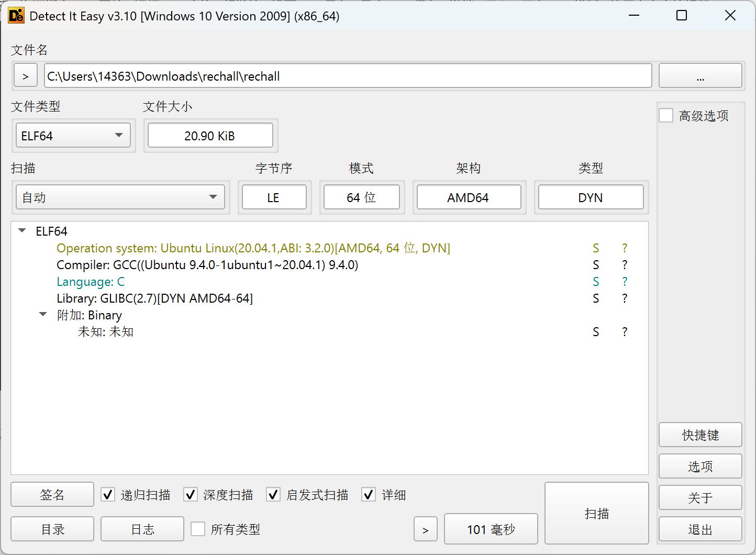Click the LE endianness button

274,197
